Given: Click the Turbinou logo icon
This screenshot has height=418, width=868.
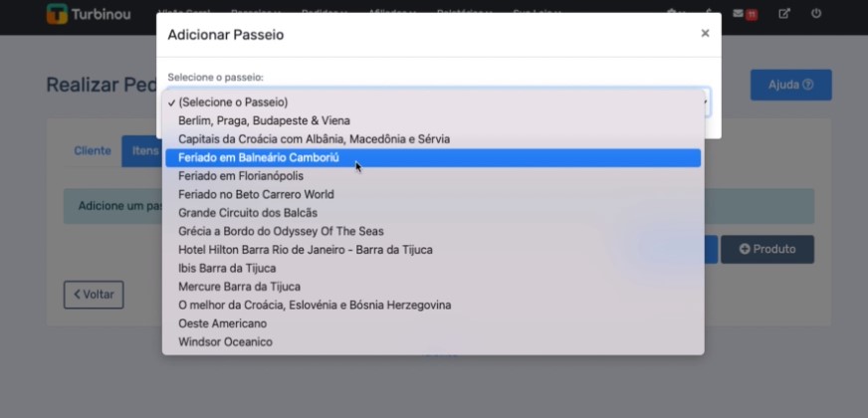Looking at the screenshot, I should coord(57,14).
